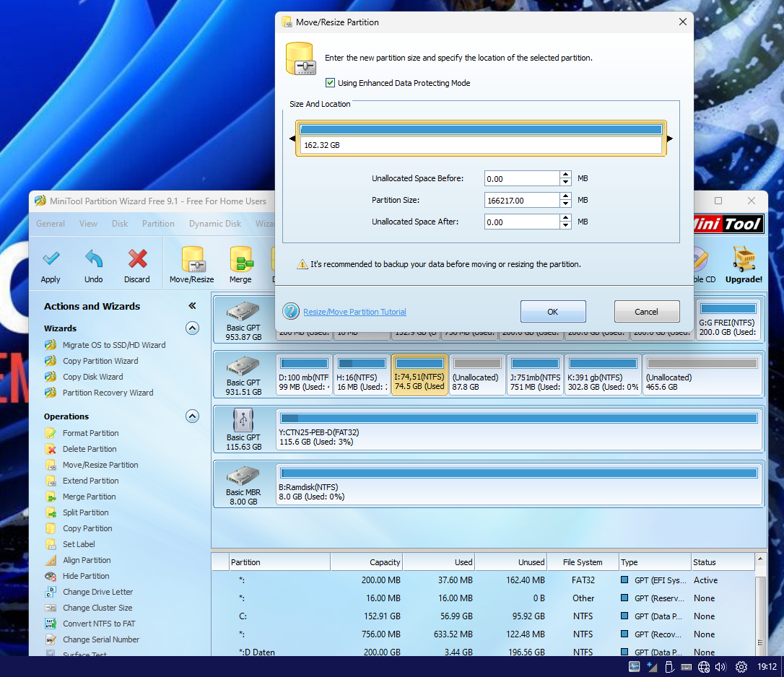784x677 pixels.
Task: Sort by File System column header
Action: pos(583,562)
